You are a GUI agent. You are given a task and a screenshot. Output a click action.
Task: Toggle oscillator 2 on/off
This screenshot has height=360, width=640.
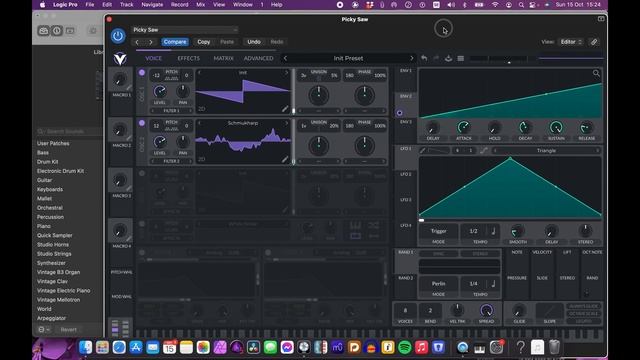click(x=142, y=123)
